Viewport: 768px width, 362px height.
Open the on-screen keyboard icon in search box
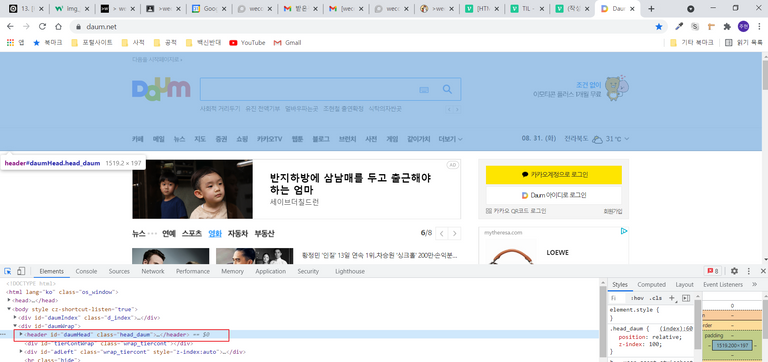(424, 90)
